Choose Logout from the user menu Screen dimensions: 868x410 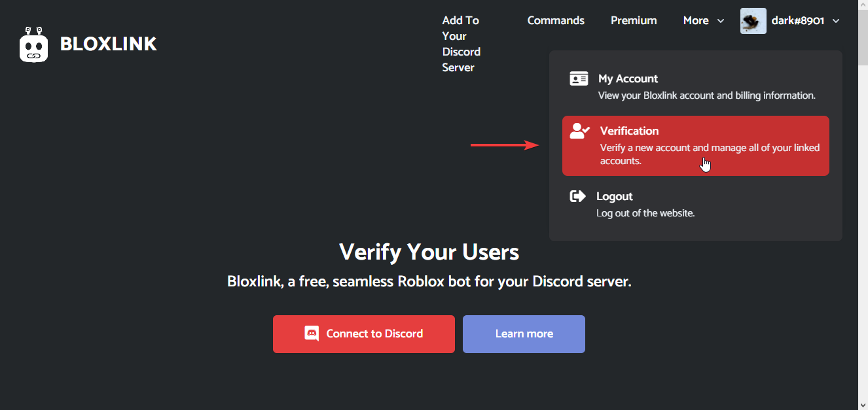[x=696, y=204]
